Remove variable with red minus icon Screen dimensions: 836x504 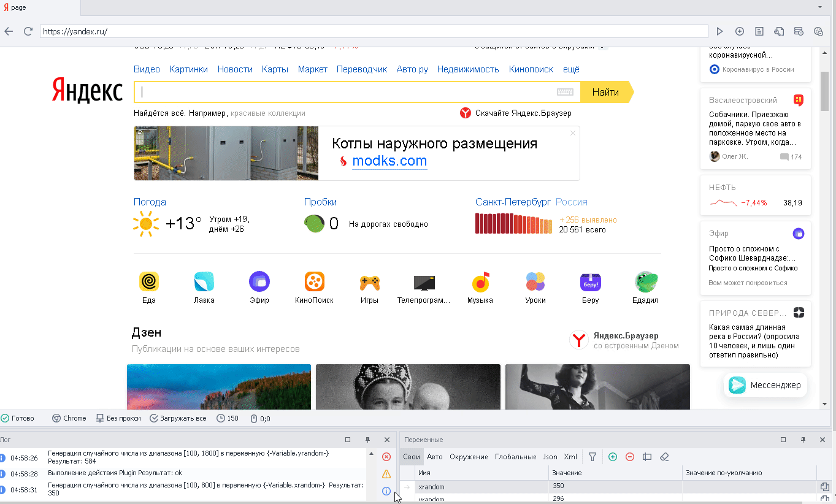click(629, 457)
